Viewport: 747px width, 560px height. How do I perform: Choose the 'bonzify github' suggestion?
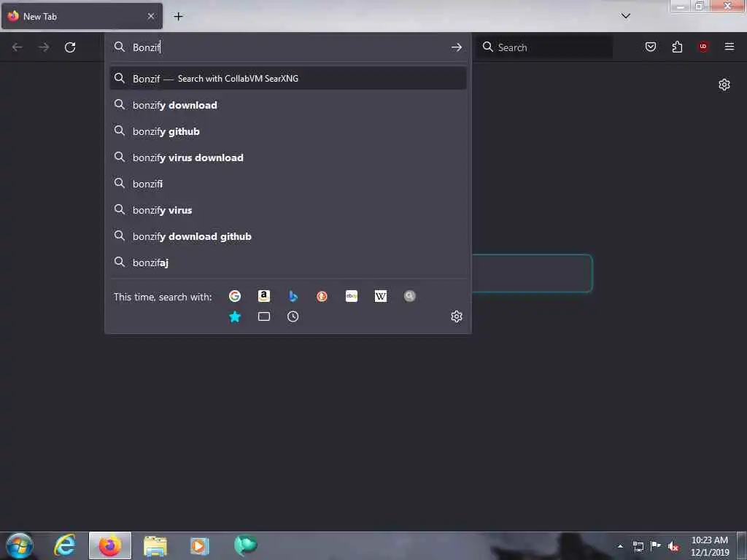(287, 131)
